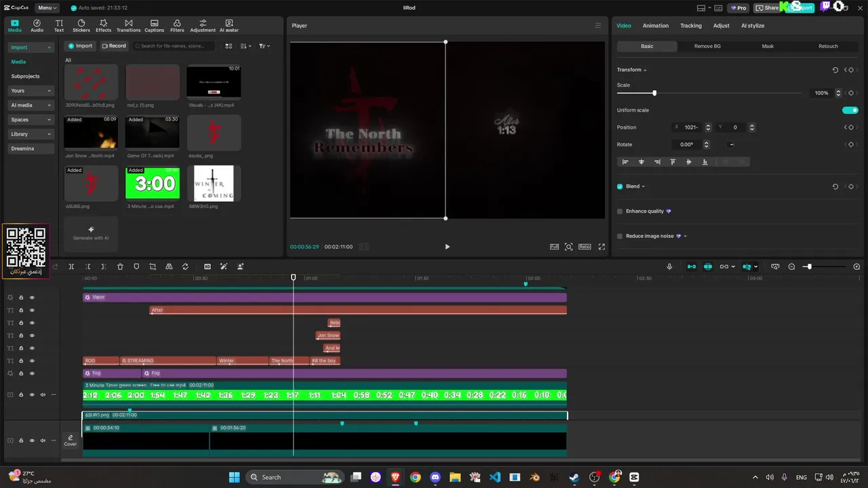Click the Record button in media panel
The image size is (868, 488).
tap(114, 46)
